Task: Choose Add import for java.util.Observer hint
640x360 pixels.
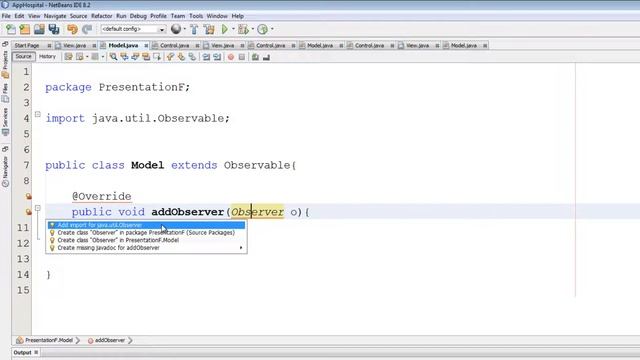Action: tap(146, 225)
